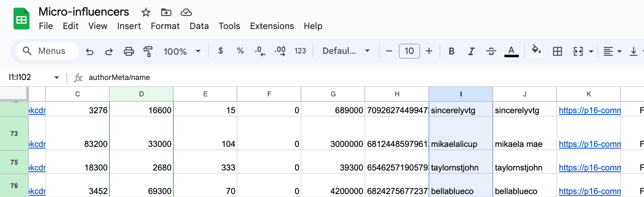Select the paint format roller icon
The width and height of the screenshot is (644, 197).
click(148, 51)
